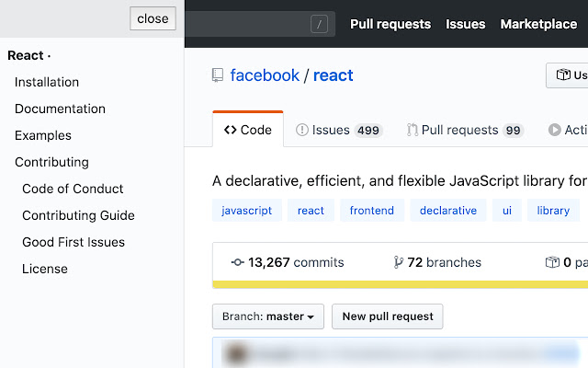
Task: Select the react topic tag
Action: 311,211
